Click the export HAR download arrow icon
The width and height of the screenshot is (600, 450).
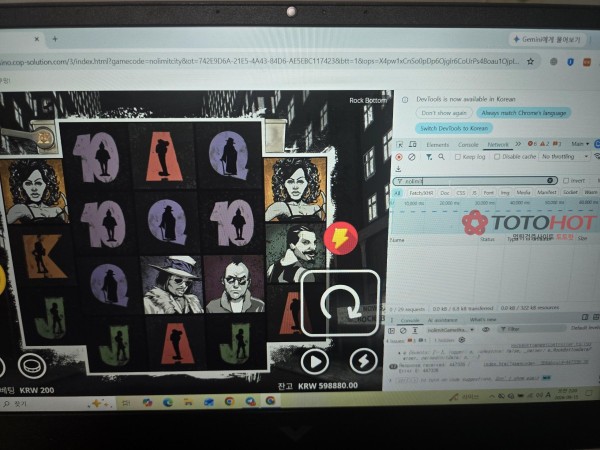(x=398, y=169)
